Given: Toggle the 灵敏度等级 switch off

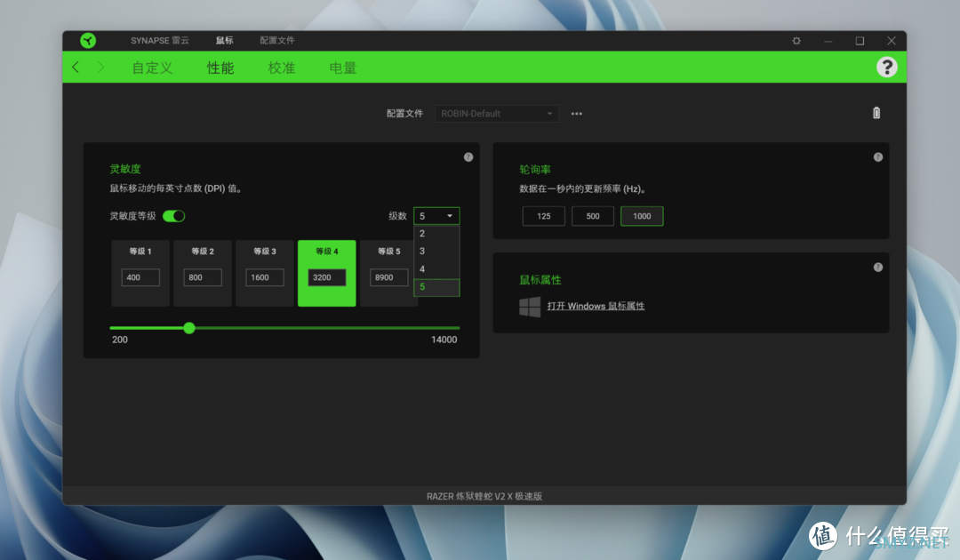Looking at the screenshot, I should tap(174, 216).
